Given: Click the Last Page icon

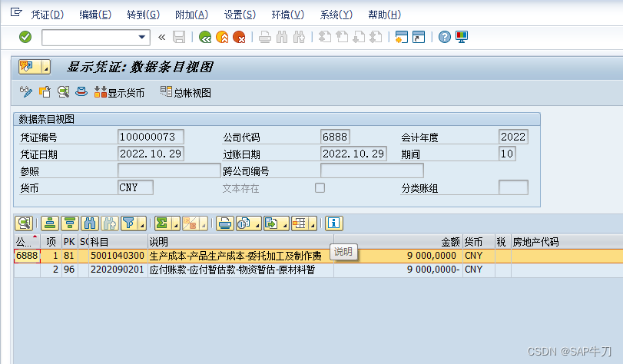Looking at the screenshot, I should 376,37.
